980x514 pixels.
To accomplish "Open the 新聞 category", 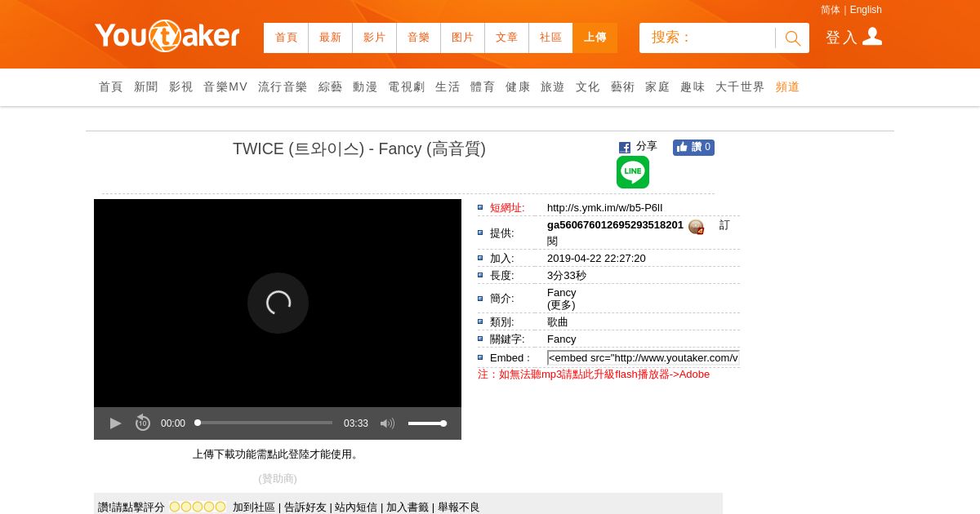I will (146, 86).
